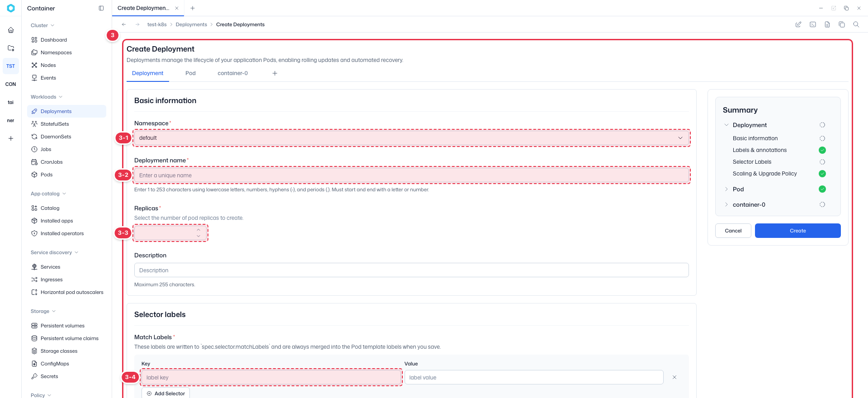
Task: Open Services in sidebar
Action: pyautogui.click(x=66, y=267)
